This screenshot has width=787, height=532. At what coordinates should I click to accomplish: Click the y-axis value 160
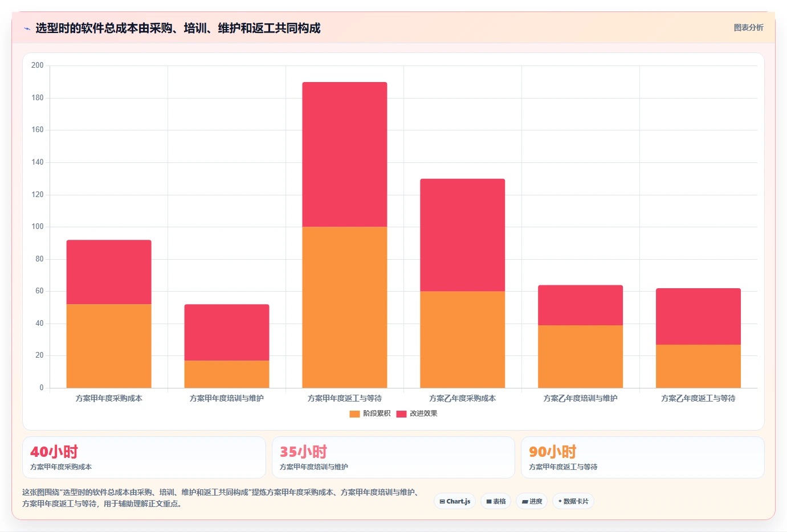tap(38, 130)
